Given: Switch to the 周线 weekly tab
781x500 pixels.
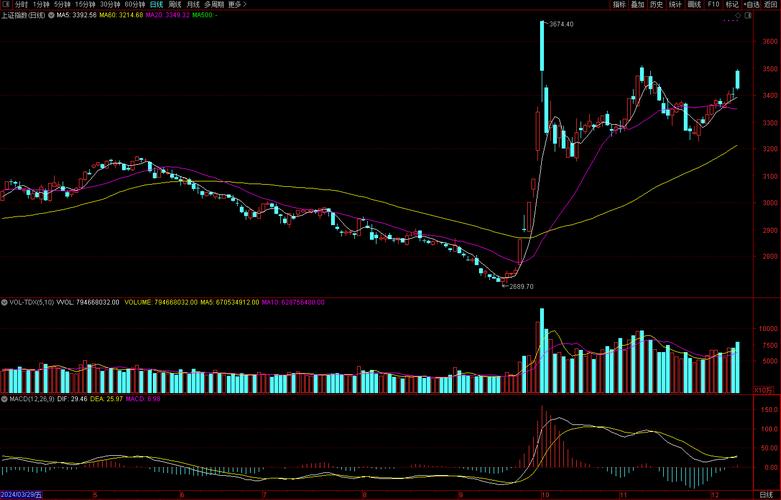Looking at the screenshot, I should [x=174, y=5].
